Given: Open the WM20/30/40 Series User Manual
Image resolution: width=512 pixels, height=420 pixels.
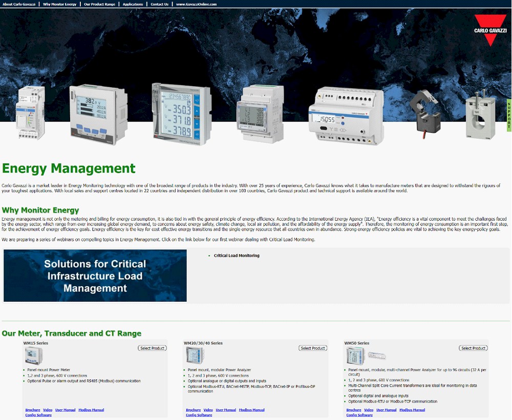Looking at the screenshot, I should pyautogui.click(x=226, y=410).
